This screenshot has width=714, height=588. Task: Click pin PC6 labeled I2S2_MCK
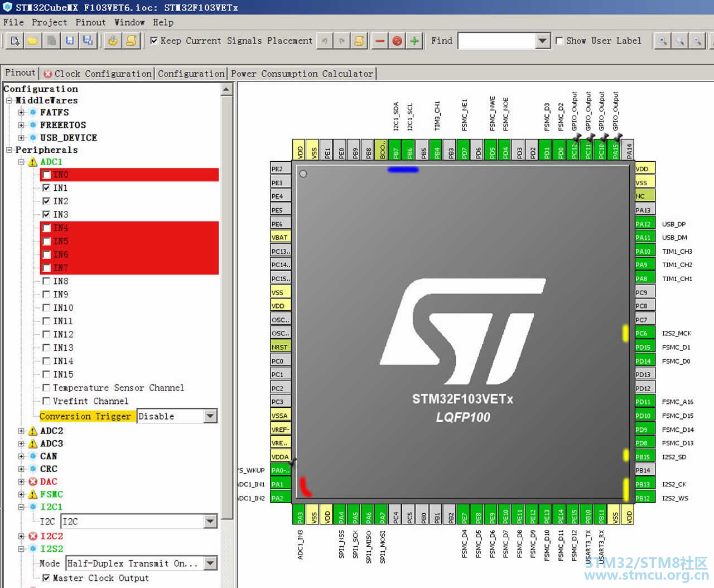coord(644,334)
